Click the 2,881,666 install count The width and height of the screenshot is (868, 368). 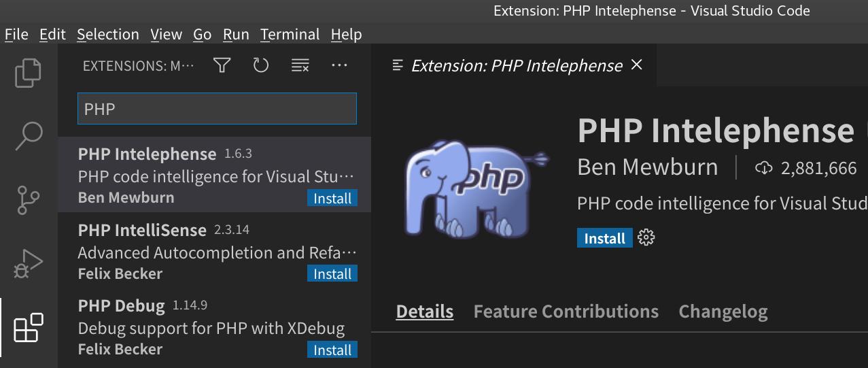[x=818, y=168]
